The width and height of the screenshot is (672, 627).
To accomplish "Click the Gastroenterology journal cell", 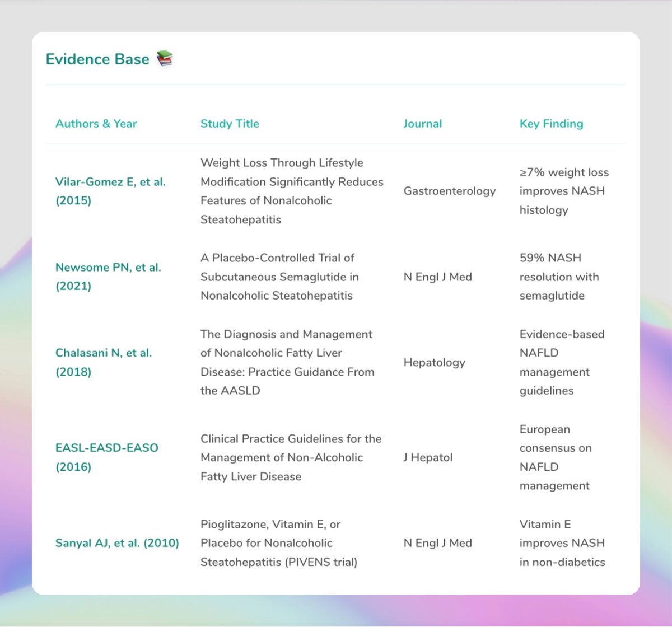I will pos(450,191).
